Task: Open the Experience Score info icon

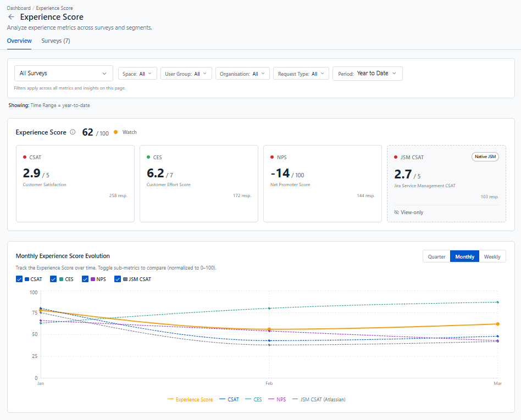Action: click(73, 132)
